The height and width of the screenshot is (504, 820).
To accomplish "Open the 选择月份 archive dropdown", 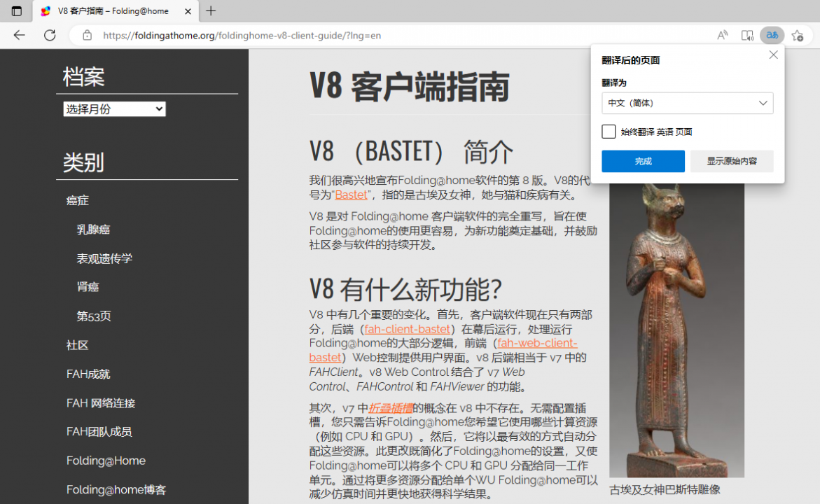I will coord(115,108).
